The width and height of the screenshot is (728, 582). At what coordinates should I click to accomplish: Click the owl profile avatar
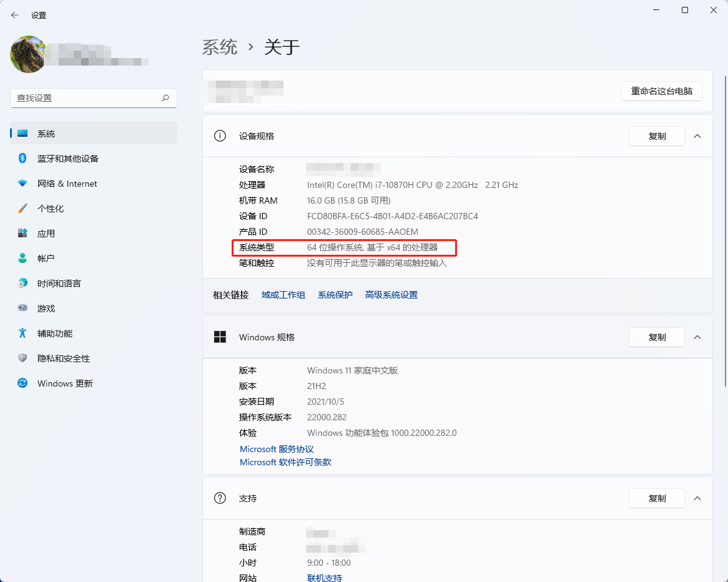[x=28, y=54]
